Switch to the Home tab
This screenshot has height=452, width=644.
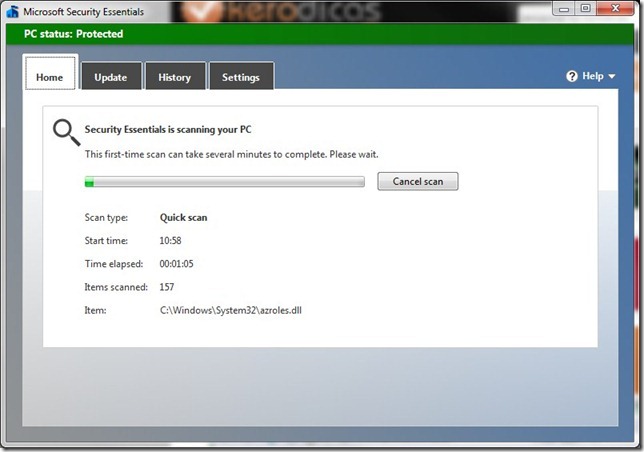(50, 73)
